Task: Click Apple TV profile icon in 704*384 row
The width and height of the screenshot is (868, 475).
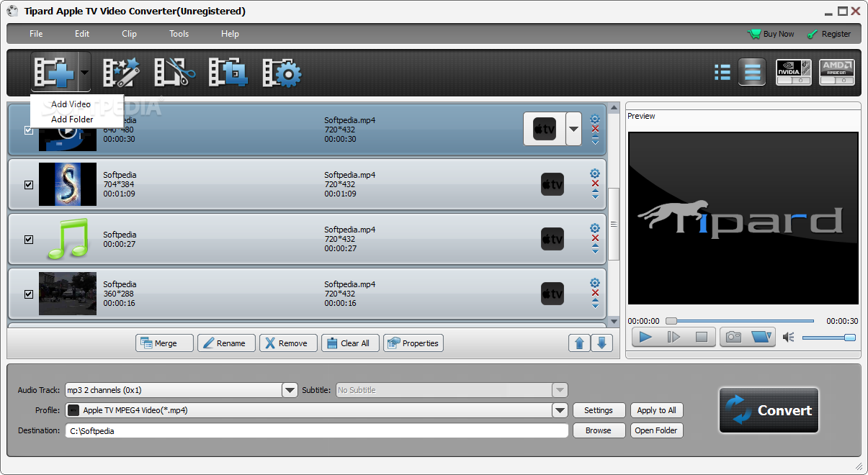Action: pyautogui.click(x=552, y=184)
